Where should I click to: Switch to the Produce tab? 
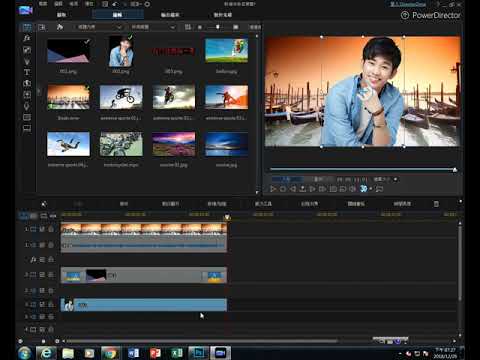pyautogui.click(x=170, y=15)
